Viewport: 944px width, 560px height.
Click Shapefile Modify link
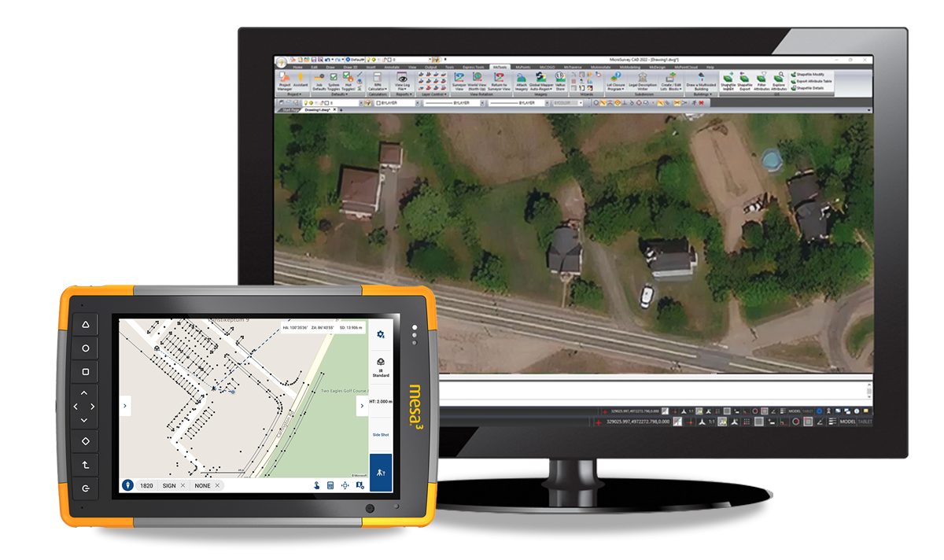click(x=808, y=74)
